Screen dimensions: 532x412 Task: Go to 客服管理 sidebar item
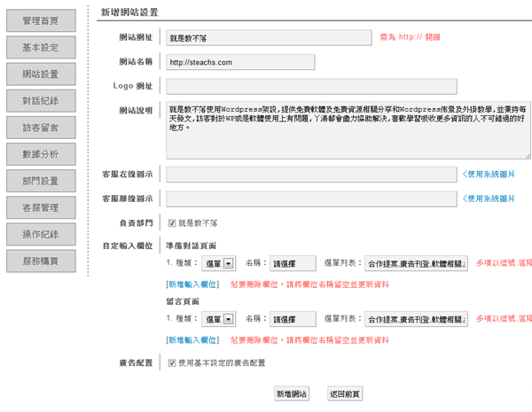click(41, 207)
